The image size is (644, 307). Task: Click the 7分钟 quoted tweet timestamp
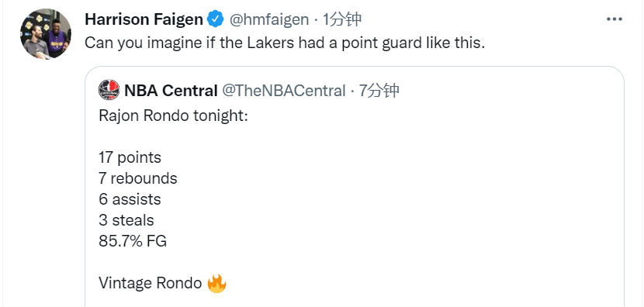tap(379, 91)
